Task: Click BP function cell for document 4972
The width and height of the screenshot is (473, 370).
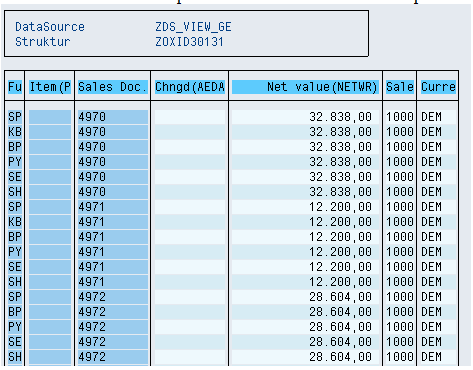Action: [x=15, y=312]
